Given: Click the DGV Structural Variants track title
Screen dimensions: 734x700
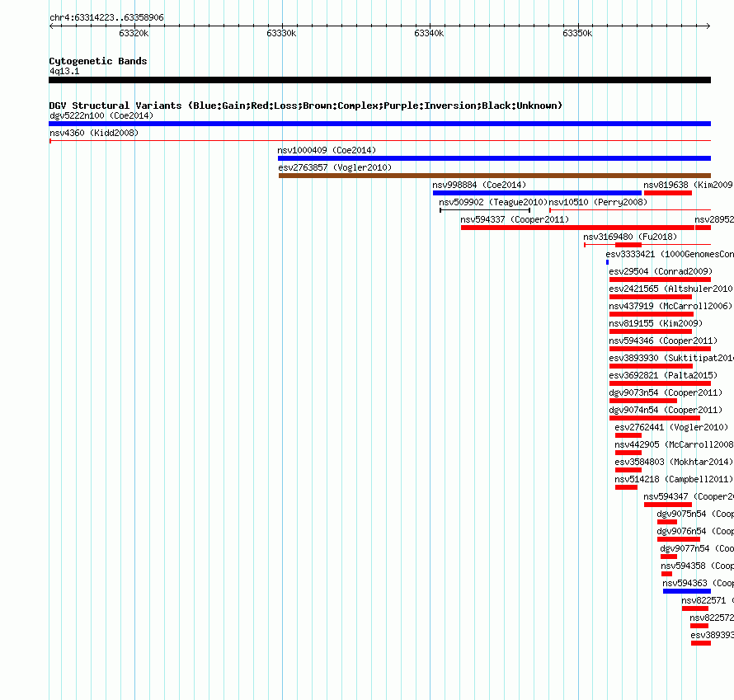Looking at the screenshot, I should click(306, 106).
